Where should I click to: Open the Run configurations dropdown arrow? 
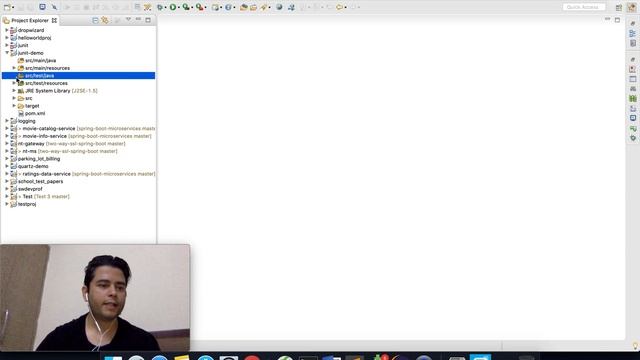[179, 7]
